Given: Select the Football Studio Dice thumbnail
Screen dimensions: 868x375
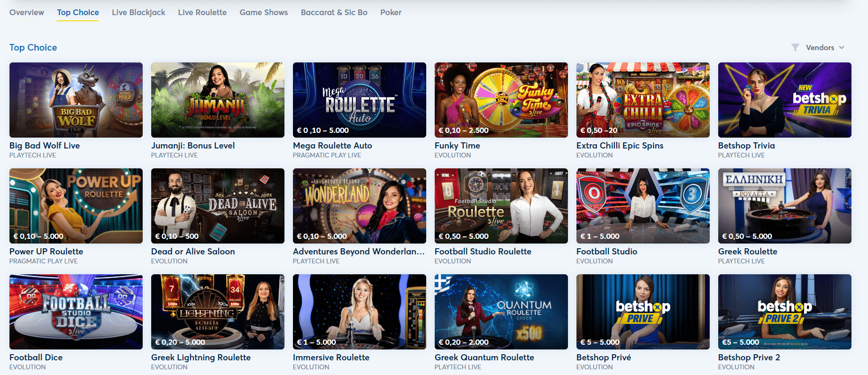Looking at the screenshot, I should pyautogui.click(x=76, y=312).
